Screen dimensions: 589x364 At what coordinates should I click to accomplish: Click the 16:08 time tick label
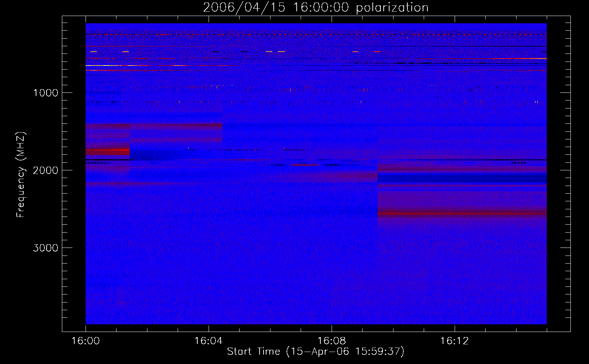pos(332,341)
